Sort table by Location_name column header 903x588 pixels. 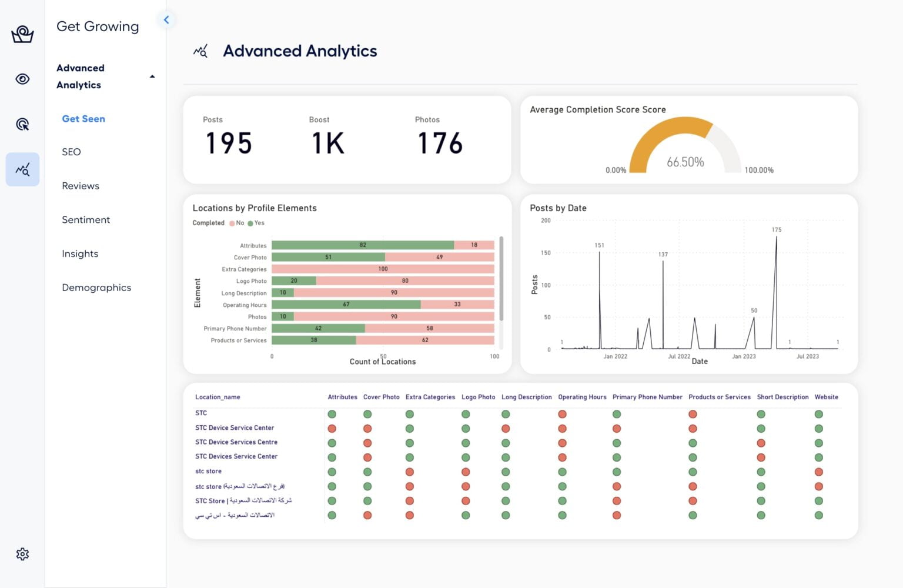(x=218, y=397)
